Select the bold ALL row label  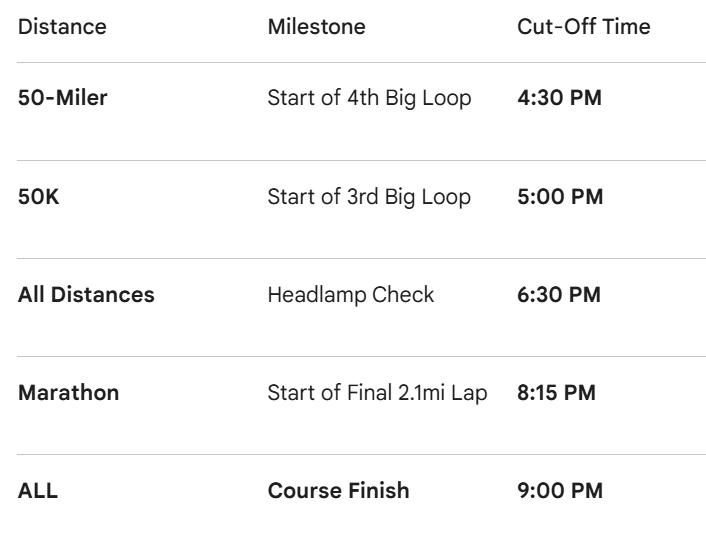37,491
